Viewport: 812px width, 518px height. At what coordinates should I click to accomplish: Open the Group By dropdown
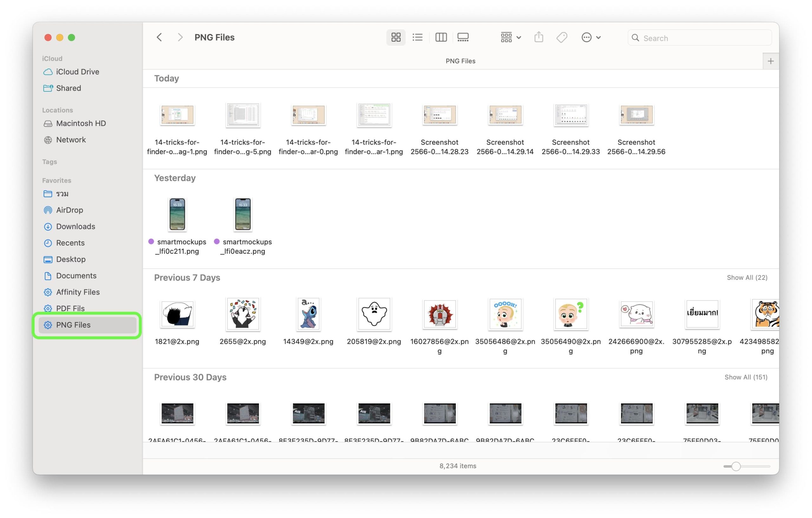click(x=511, y=37)
